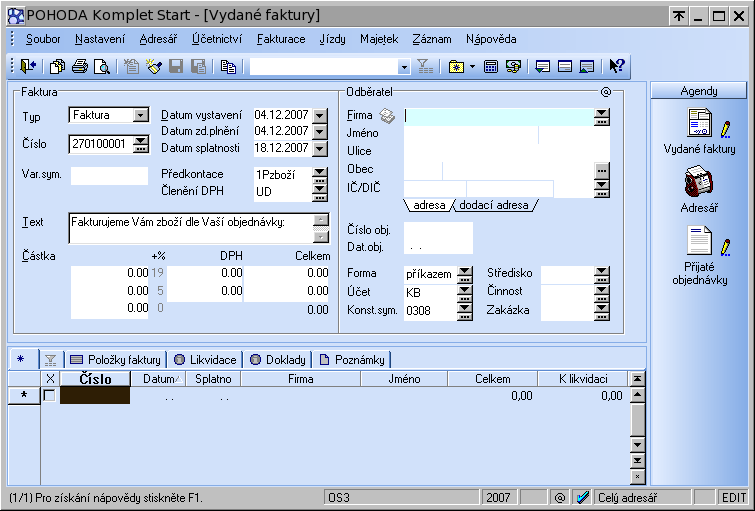This screenshot has height=511, width=755.
Task: Click the context help arrow icon
Action: tap(616, 67)
